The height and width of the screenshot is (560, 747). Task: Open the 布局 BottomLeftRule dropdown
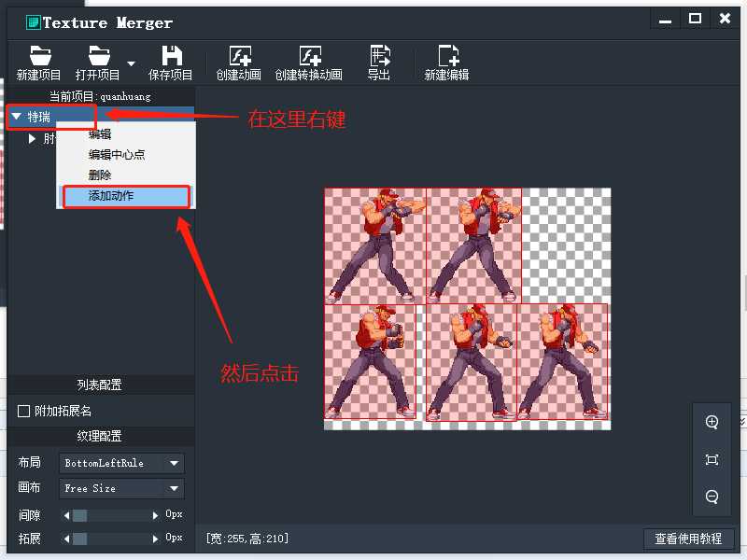[121, 463]
